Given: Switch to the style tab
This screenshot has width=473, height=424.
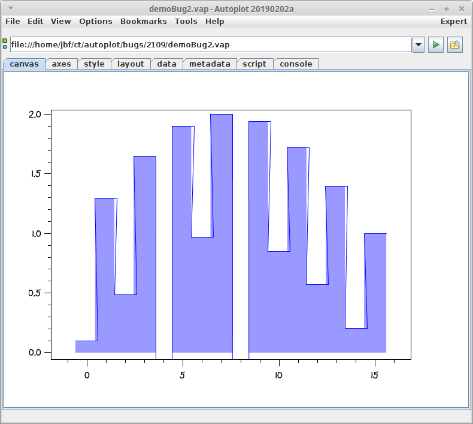Looking at the screenshot, I should (x=94, y=64).
